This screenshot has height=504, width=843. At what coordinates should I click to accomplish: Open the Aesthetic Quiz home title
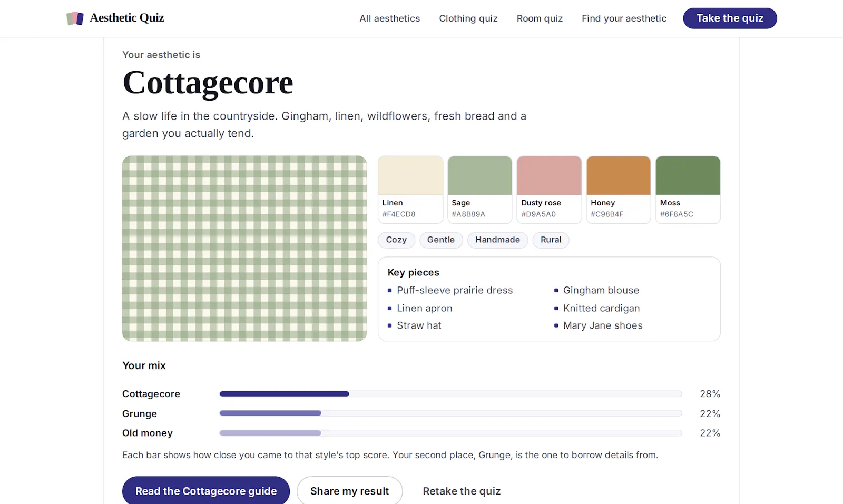point(127,18)
